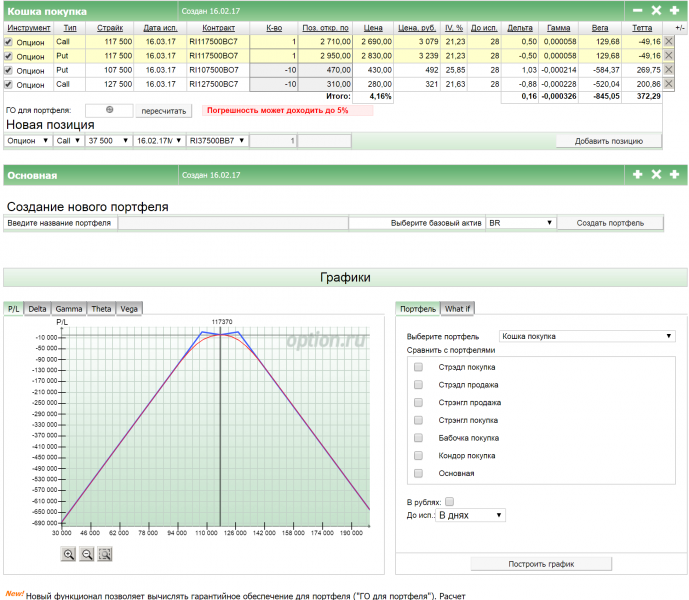Click the 117370 vertical price marker on chart
689x600 pixels.
[x=221, y=420]
